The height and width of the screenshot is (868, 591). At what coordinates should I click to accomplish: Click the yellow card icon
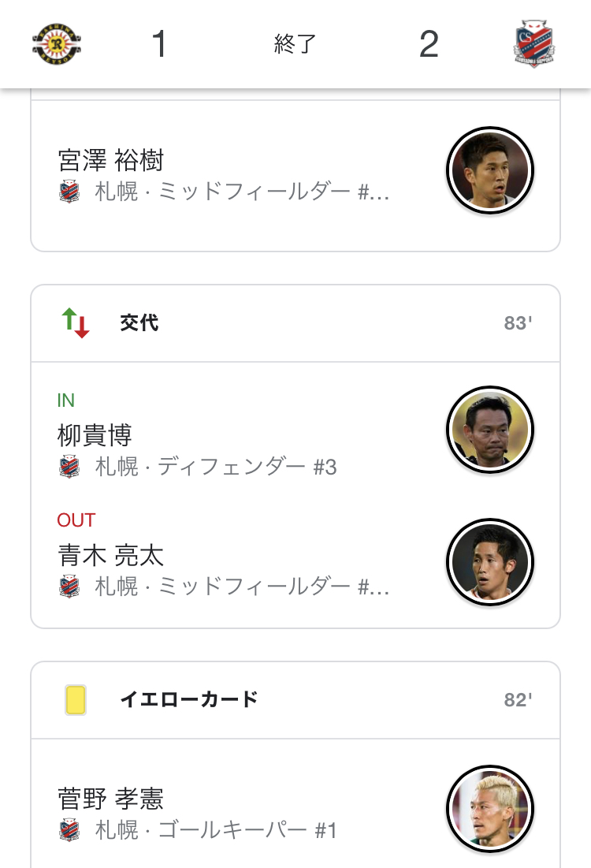coord(76,699)
